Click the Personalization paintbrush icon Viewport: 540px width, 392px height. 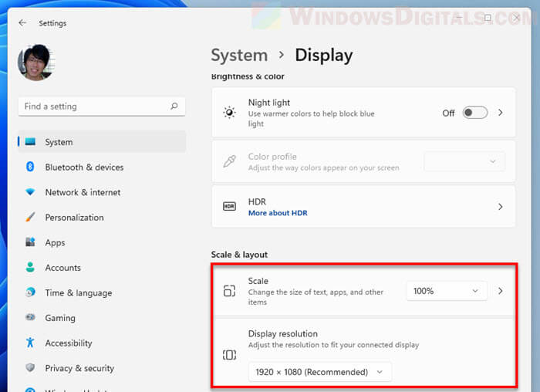[30, 217]
